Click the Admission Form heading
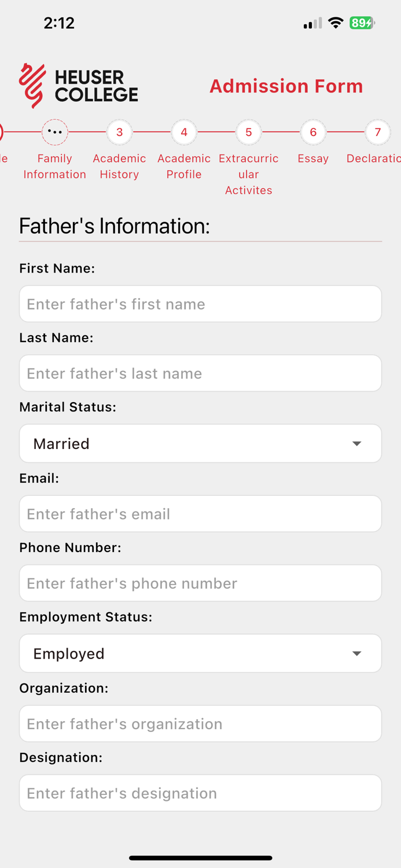This screenshot has height=868, width=401. click(x=286, y=86)
